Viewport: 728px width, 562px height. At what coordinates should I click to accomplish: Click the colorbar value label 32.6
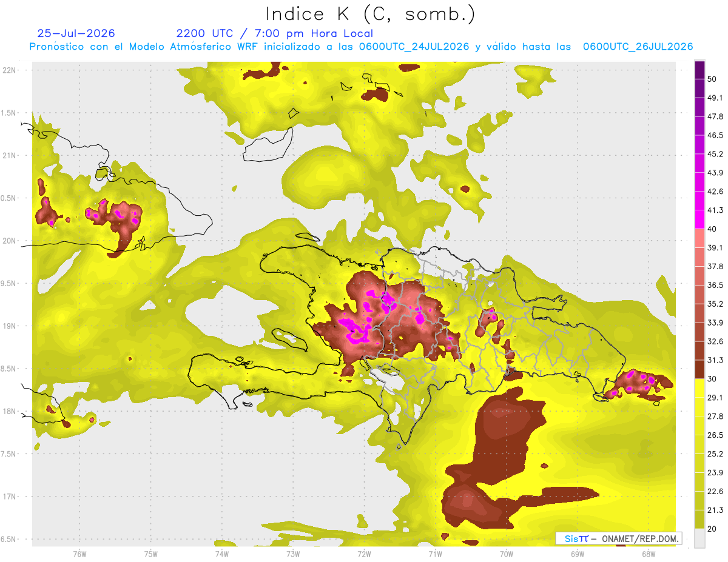(715, 341)
